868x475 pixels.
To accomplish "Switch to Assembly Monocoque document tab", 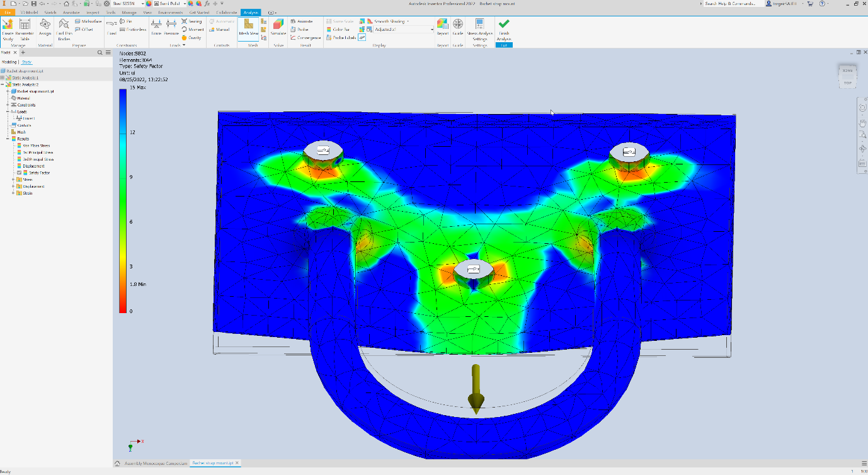I will pos(156,463).
